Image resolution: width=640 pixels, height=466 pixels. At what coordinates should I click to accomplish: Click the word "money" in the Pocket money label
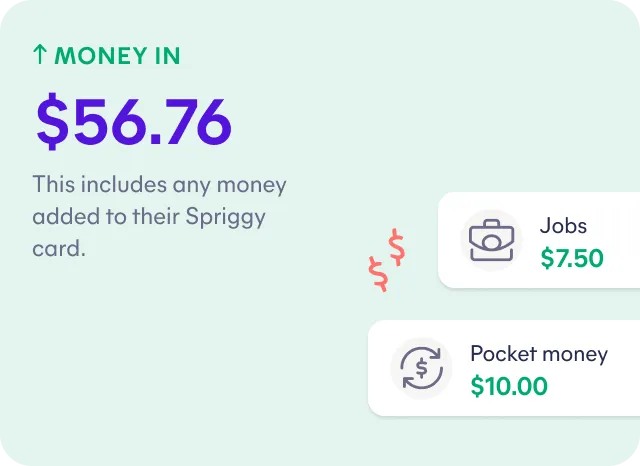(x=574, y=353)
